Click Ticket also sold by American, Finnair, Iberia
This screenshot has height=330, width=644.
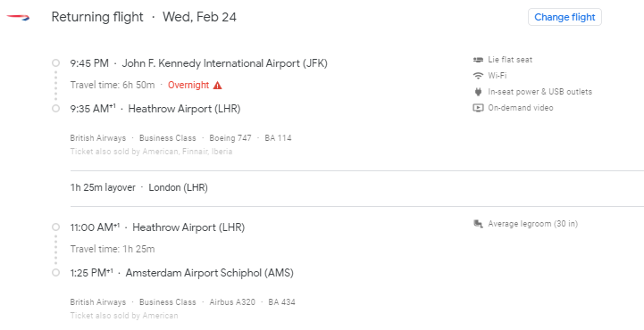(151, 152)
